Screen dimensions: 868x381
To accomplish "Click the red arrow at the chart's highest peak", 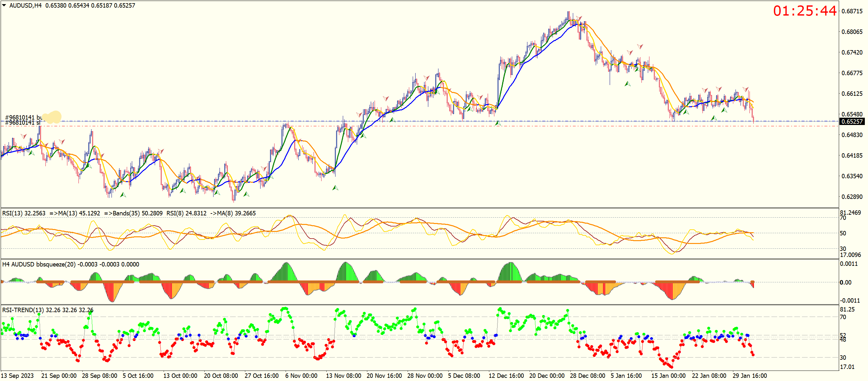I will (579, 18).
